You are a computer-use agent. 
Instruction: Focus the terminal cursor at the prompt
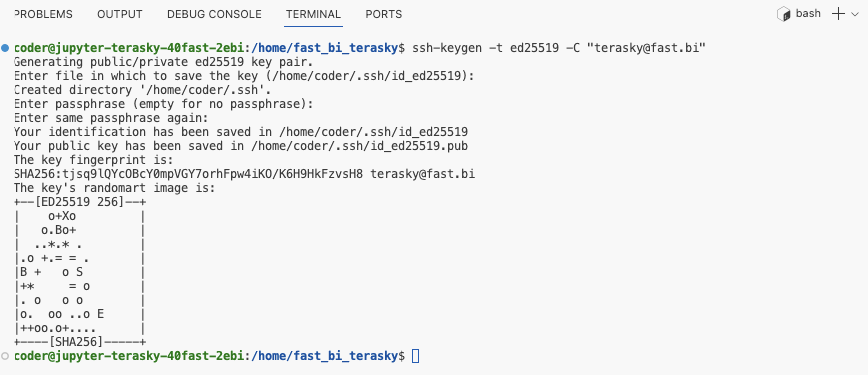pyautogui.click(x=416, y=356)
